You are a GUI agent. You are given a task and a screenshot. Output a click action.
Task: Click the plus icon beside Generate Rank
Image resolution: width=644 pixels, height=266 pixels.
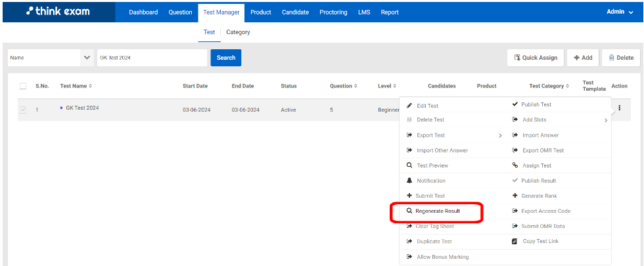pos(515,196)
